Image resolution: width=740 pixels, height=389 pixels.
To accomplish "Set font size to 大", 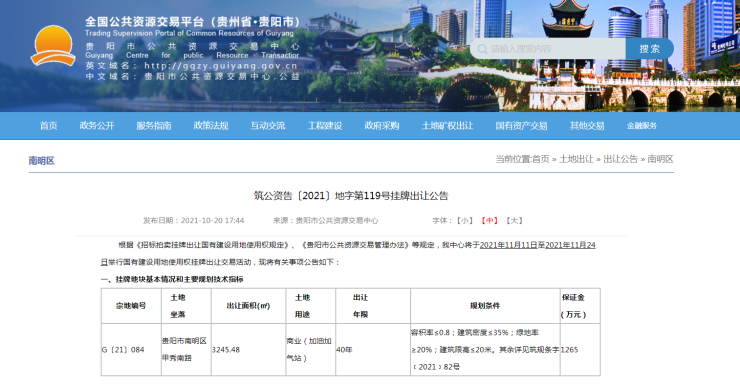I will tap(514, 220).
